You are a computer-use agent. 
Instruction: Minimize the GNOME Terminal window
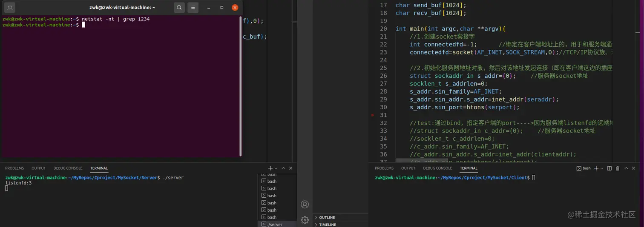tap(208, 8)
